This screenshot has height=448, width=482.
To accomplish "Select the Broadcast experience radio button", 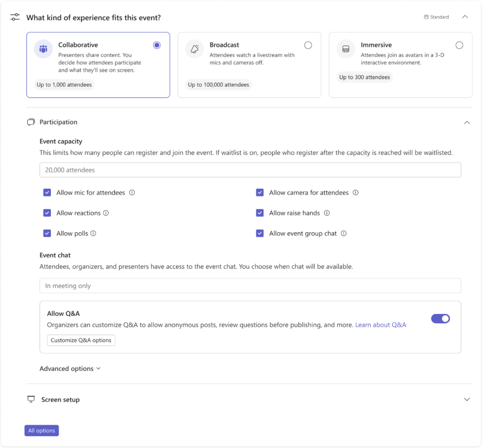I will [x=308, y=45].
